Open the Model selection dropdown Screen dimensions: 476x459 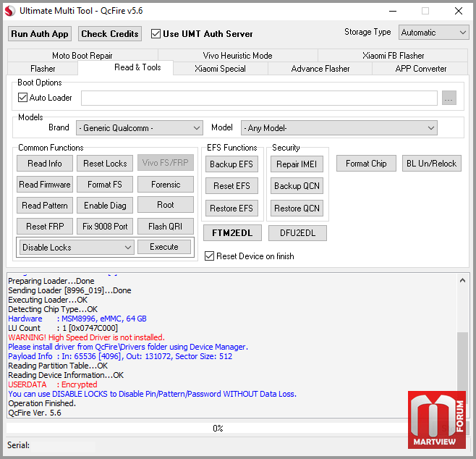pyautogui.click(x=339, y=128)
